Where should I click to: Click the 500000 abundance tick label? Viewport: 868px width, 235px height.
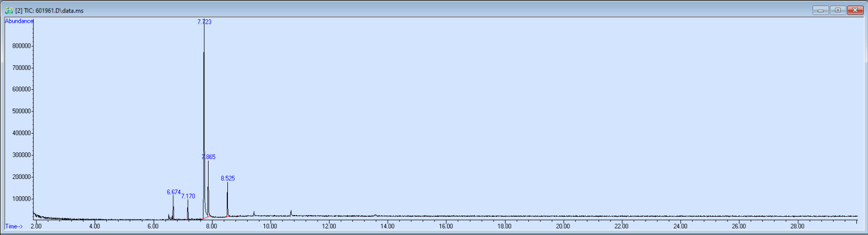22,111
